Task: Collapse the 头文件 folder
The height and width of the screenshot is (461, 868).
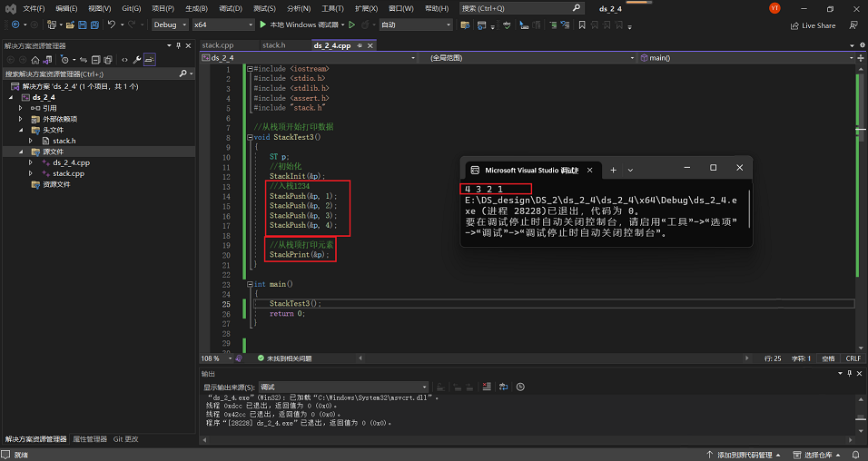Action: 21,130
